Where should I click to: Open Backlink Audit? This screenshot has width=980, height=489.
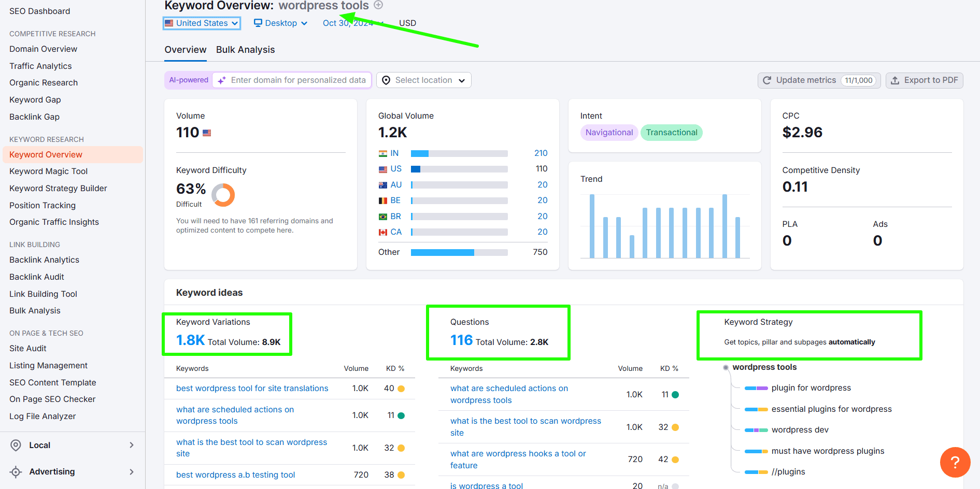pos(37,277)
